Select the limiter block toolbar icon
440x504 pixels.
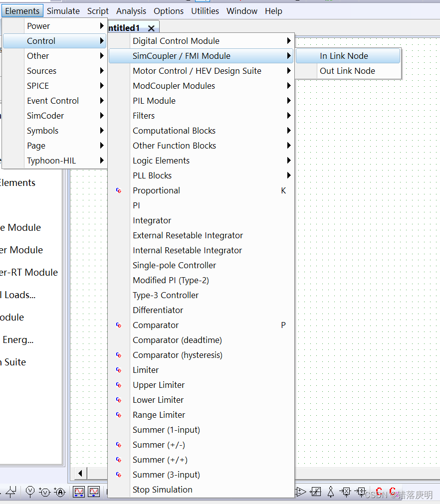click(315, 492)
